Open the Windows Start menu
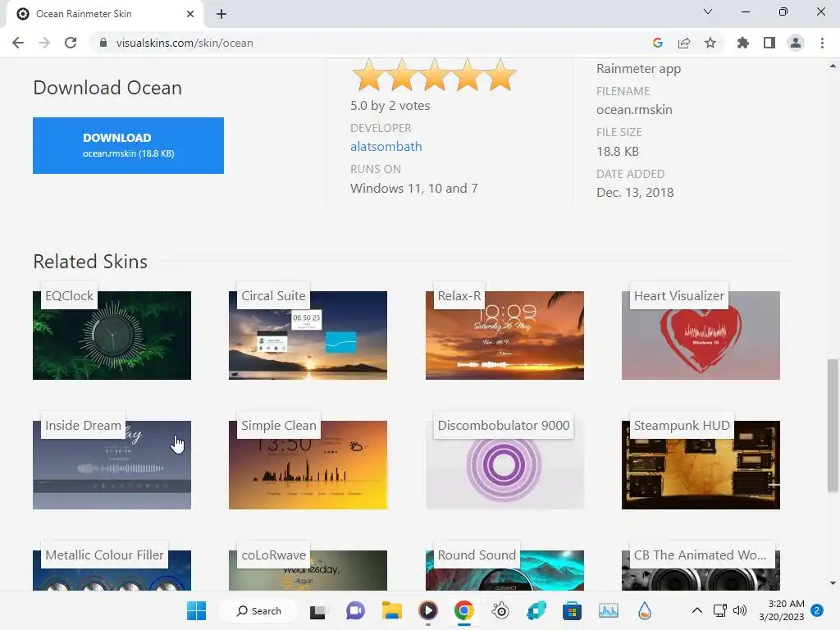 point(196,610)
